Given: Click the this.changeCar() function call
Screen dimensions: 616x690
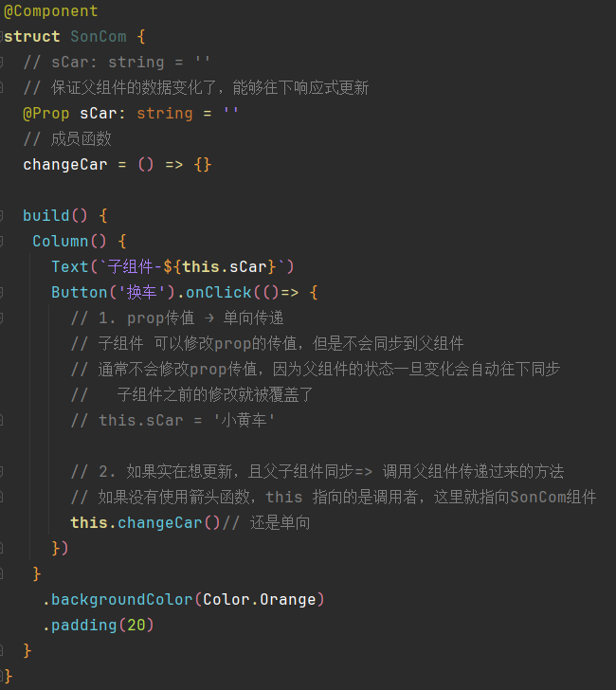Looking at the screenshot, I should (145, 523).
